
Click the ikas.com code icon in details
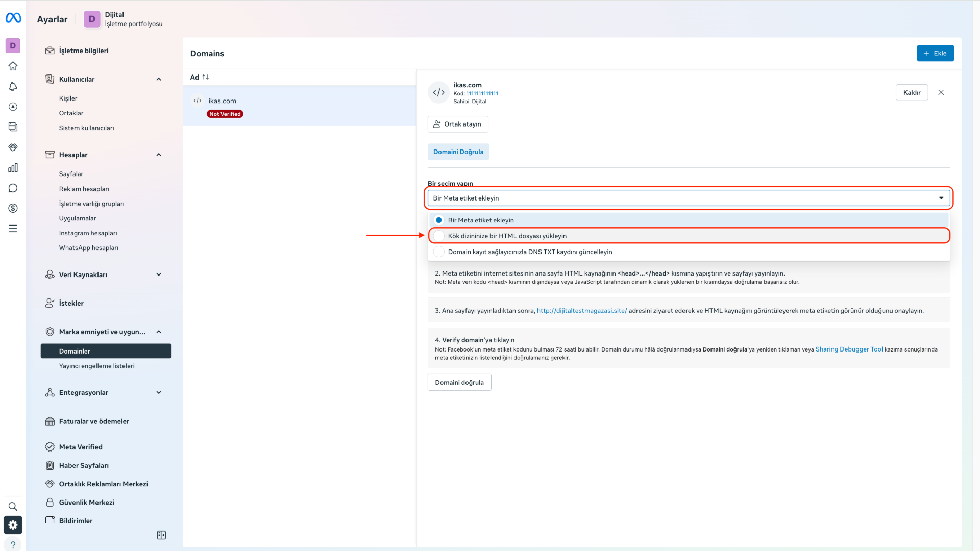[x=438, y=92]
